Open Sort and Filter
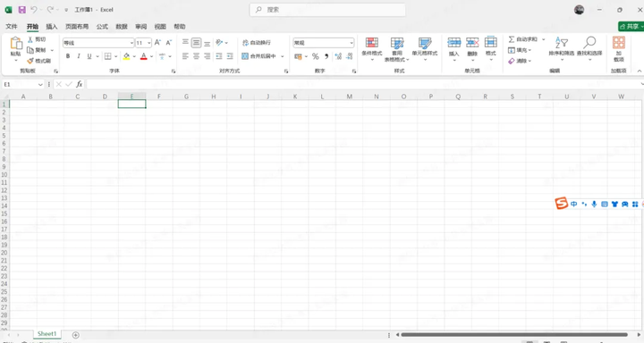 coord(561,49)
